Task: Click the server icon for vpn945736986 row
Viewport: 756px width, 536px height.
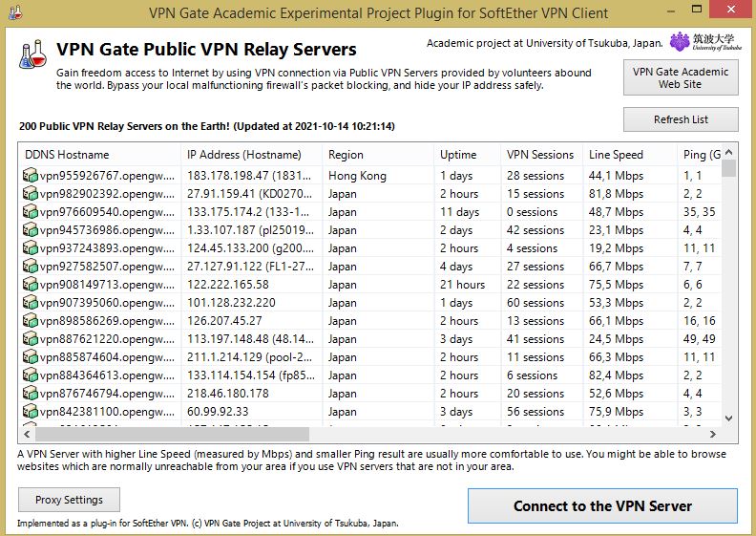Action: click(31, 230)
